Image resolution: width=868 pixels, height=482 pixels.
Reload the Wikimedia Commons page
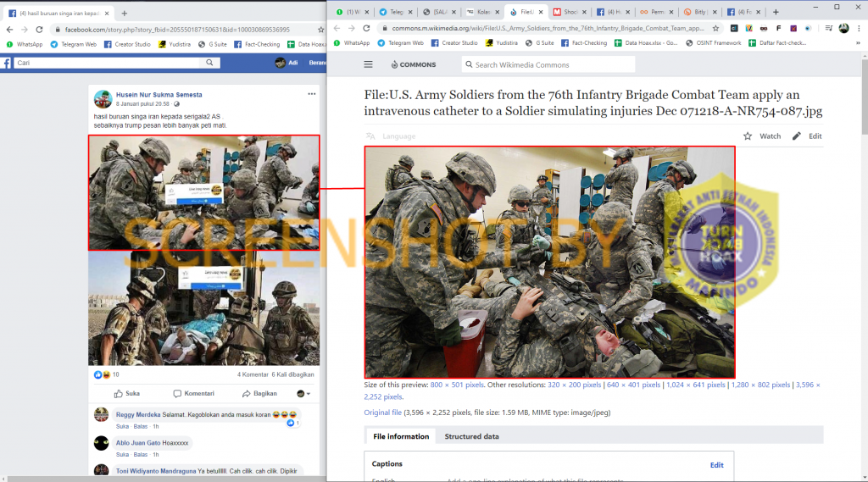coord(366,28)
